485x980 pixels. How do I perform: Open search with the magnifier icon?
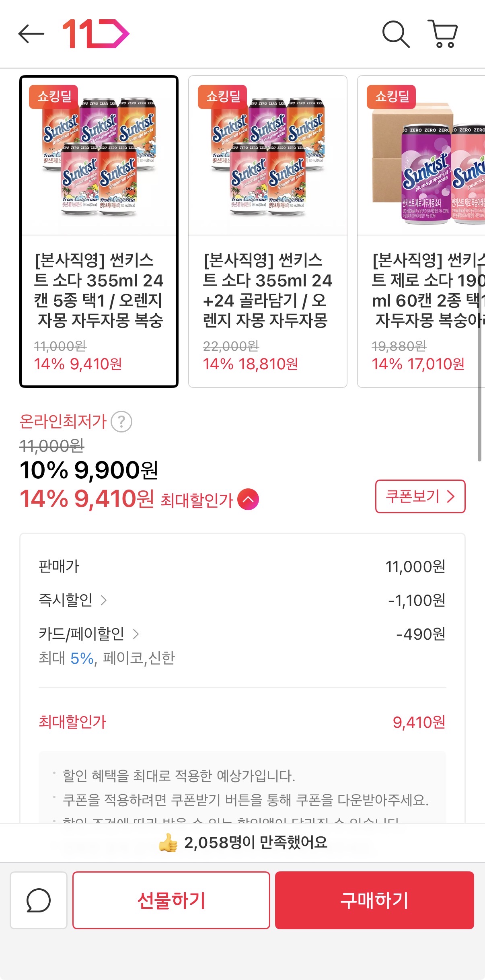click(395, 34)
